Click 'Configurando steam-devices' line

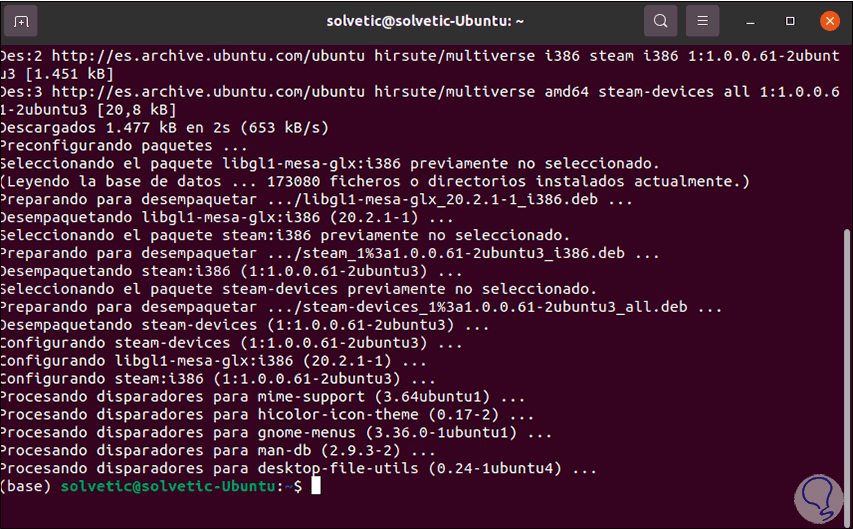231,343
